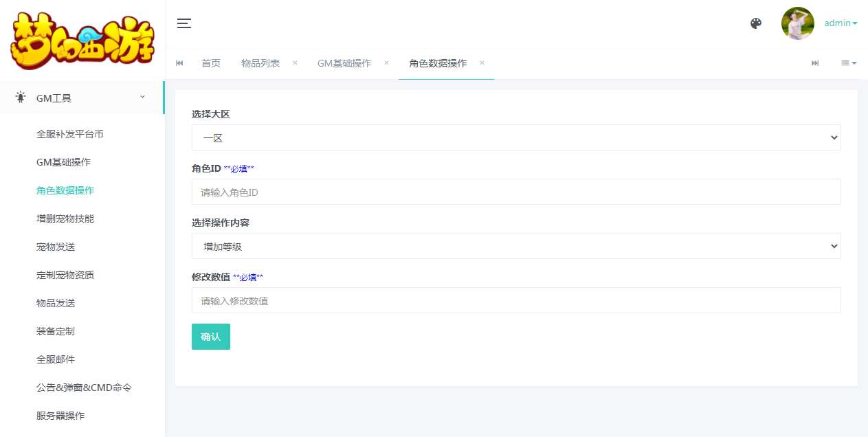This screenshot has width=868, height=437.
Task: Open the color theme palette icon
Action: [756, 23]
